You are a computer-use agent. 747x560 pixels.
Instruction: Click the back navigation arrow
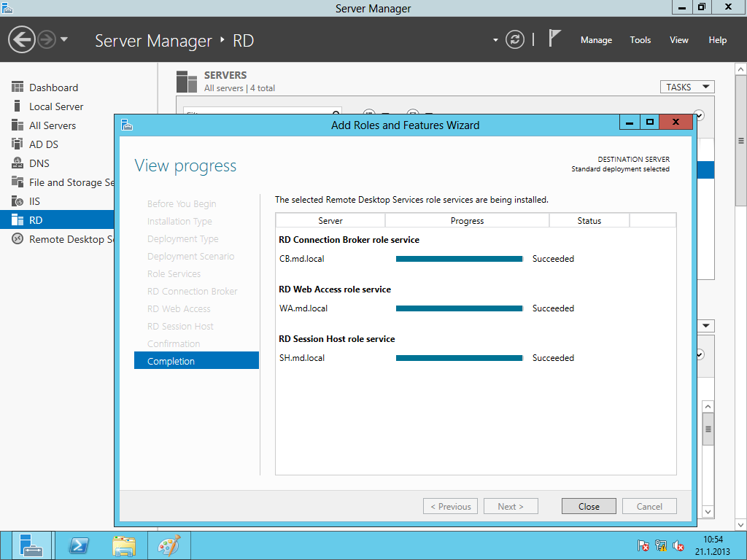[22, 39]
